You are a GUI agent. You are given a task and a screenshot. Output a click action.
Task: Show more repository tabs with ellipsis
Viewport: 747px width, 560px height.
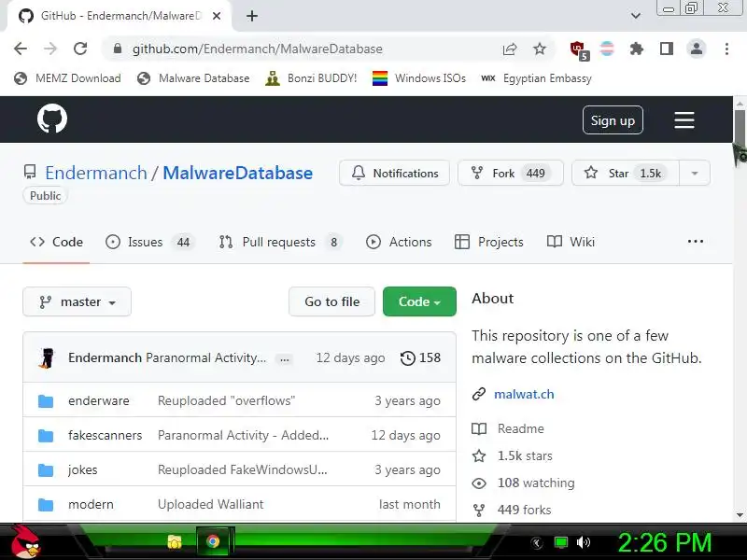point(696,242)
